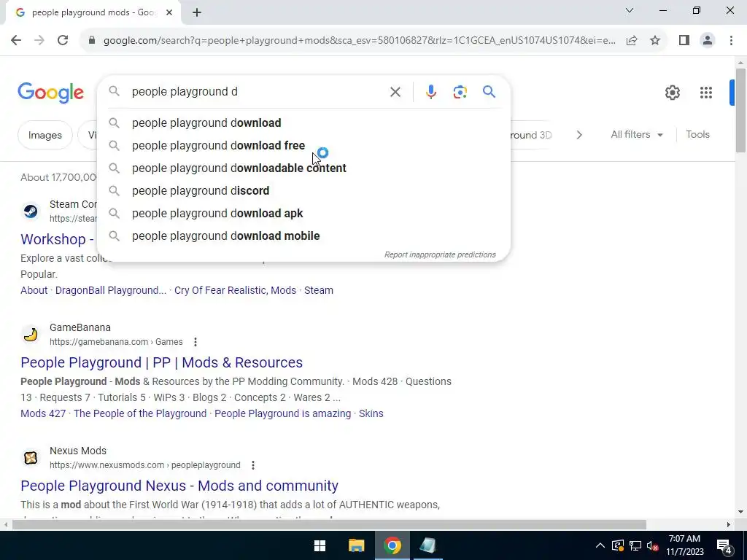
Task: Open a new browser tab
Action: [197, 13]
